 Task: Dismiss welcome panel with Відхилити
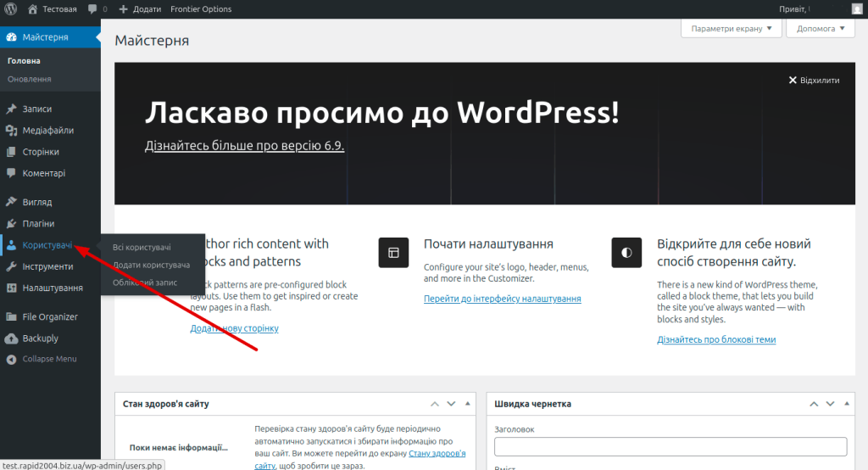[814, 81]
